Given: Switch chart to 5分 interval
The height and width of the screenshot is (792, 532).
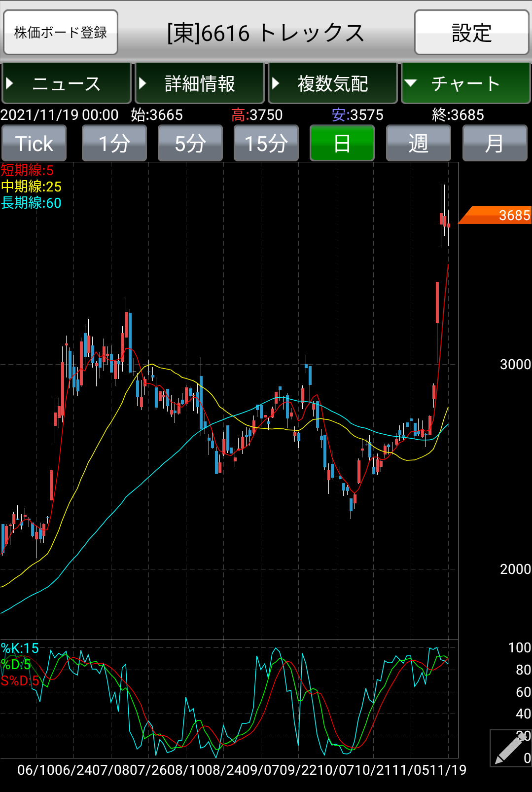Looking at the screenshot, I should [190, 143].
